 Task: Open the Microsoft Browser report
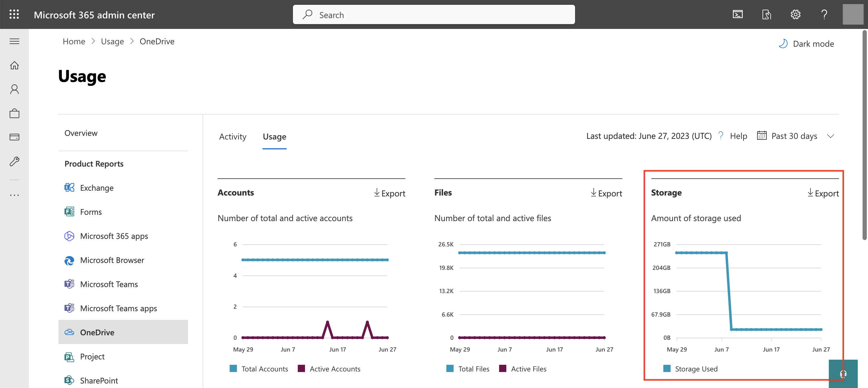click(123, 260)
